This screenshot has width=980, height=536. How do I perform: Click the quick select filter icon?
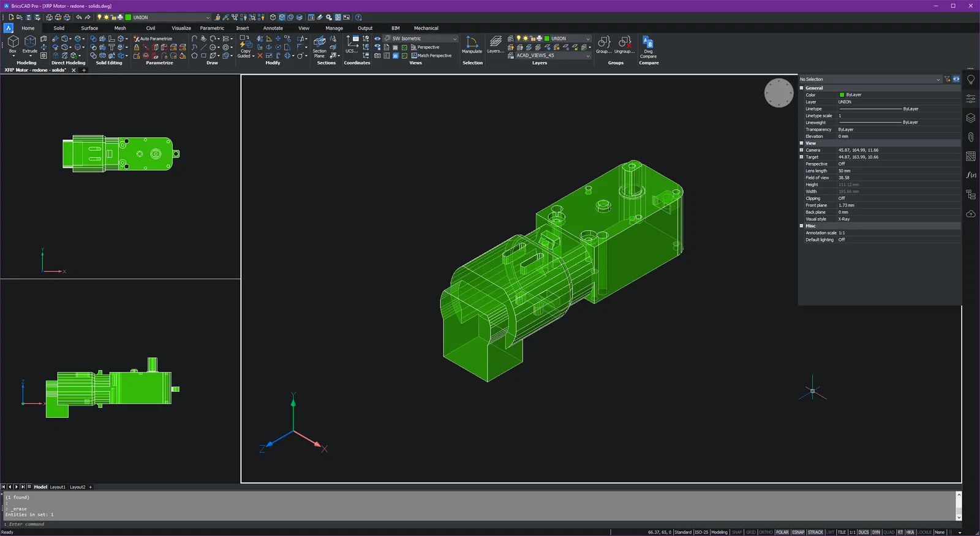click(x=947, y=79)
